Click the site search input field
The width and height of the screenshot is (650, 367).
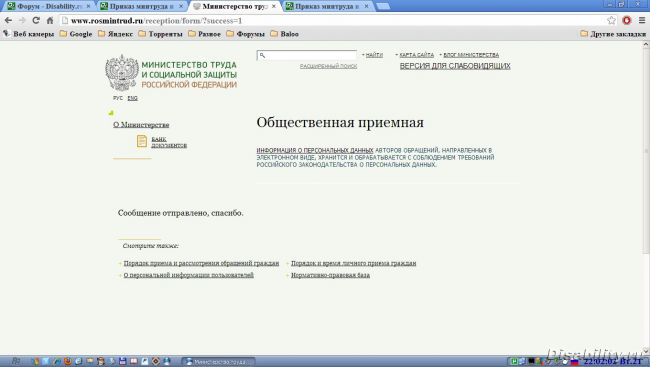307,55
